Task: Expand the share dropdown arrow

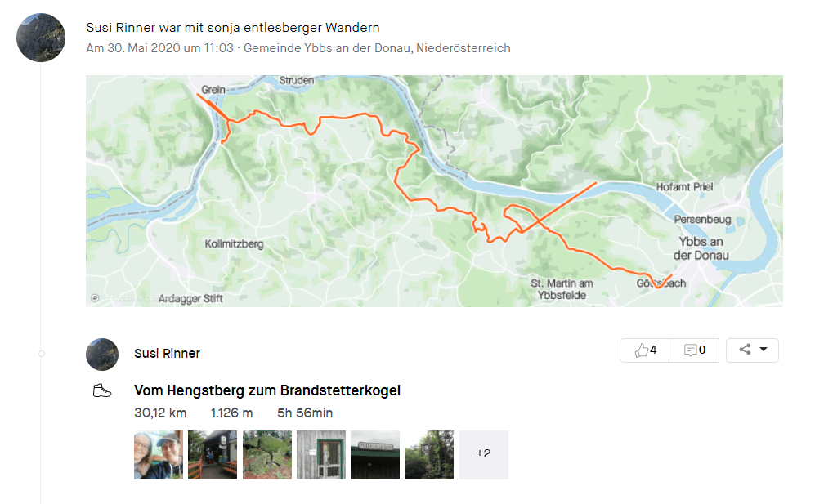Action: click(x=764, y=349)
